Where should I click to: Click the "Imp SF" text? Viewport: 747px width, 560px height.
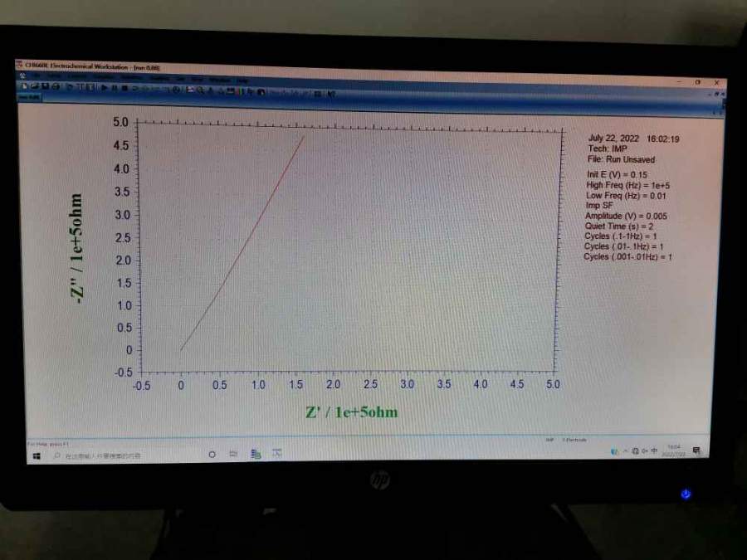click(599, 205)
